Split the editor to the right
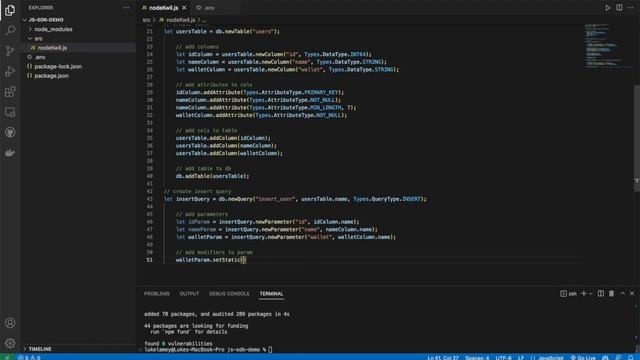This screenshot has width=640, height=360. [619, 8]
